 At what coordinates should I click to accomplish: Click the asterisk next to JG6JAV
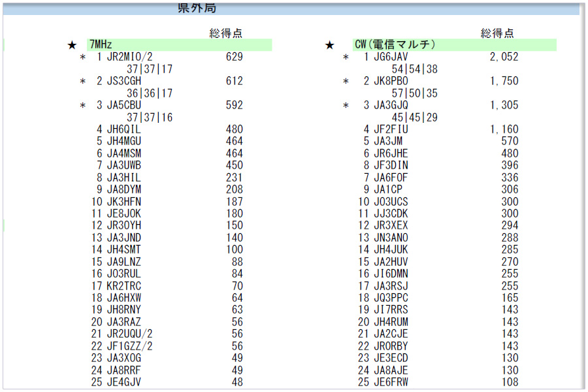pos(346,57)
